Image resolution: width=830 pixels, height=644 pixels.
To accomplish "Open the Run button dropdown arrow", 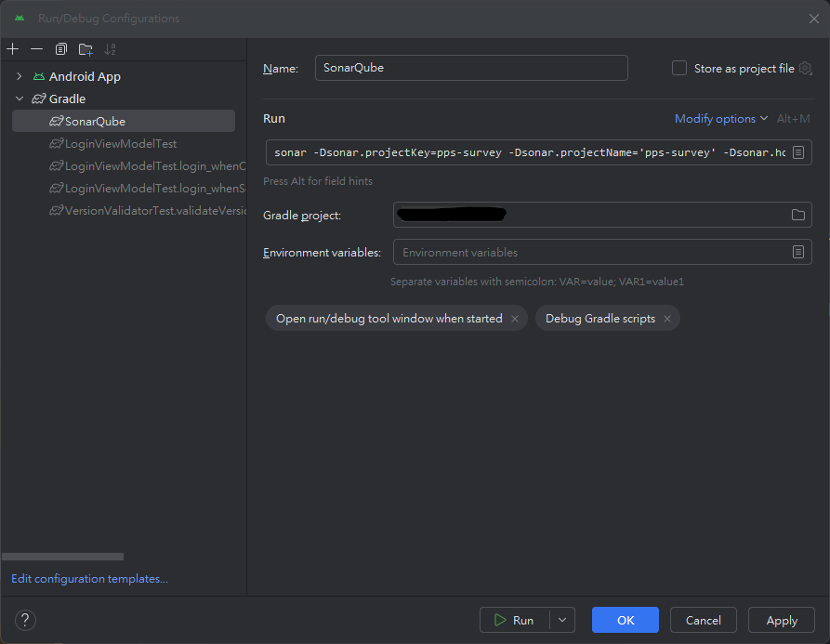I will pyautogui.click(x=561, y=620).
